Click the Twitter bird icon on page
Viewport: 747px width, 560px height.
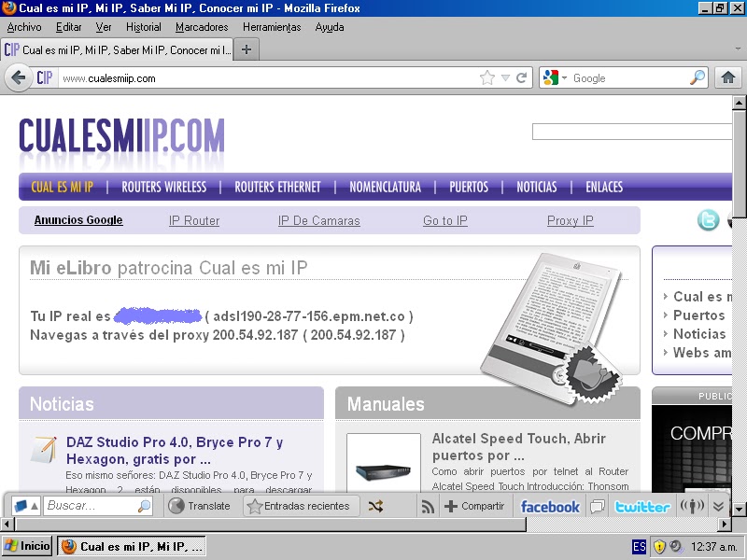(709, 220)
